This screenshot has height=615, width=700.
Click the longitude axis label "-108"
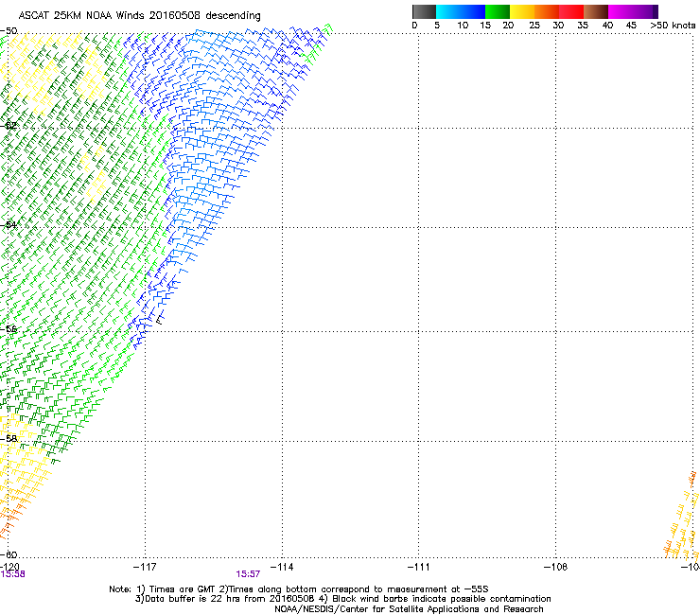pos(556,567)
